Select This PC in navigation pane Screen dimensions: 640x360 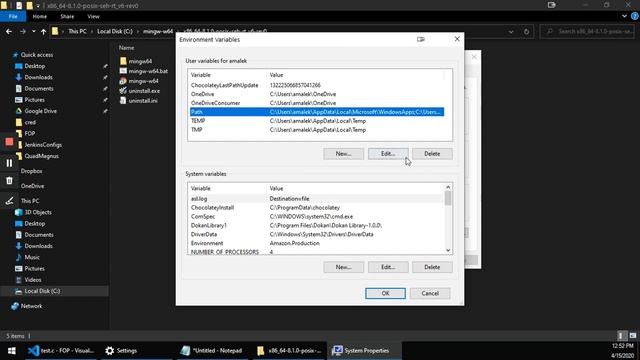click(x=30, y=201)
